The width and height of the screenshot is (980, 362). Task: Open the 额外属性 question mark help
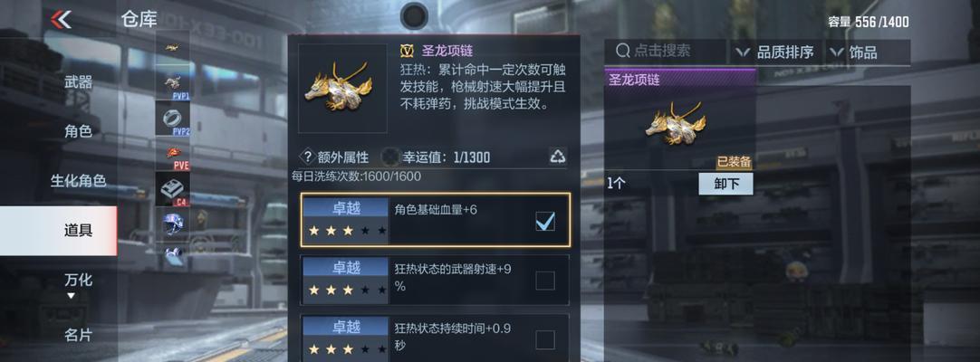coord(308,156)
